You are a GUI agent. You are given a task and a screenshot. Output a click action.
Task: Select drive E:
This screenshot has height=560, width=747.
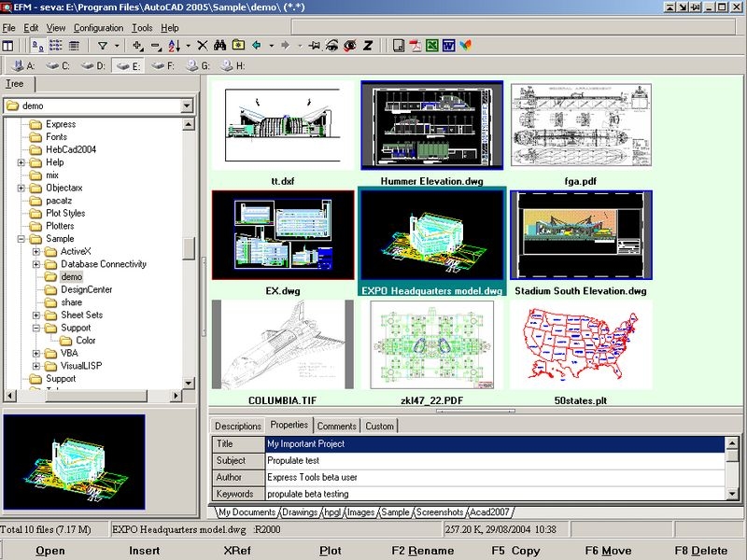pyautogui.click(x=128, y=65)
